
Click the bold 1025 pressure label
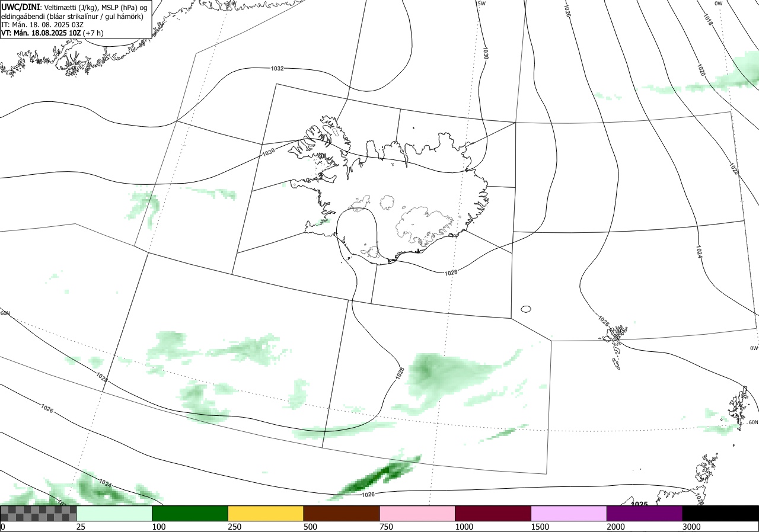[639, 504]
